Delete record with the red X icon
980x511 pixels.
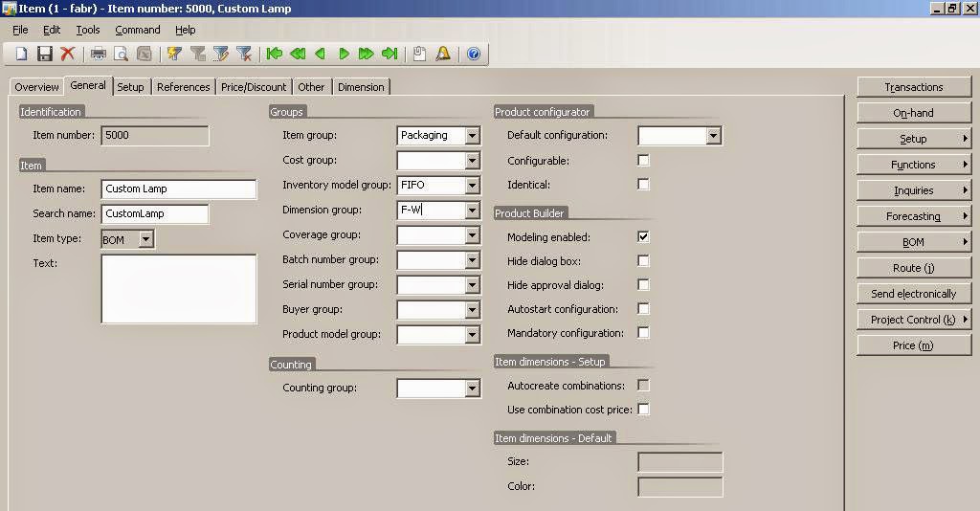(68, 54)
